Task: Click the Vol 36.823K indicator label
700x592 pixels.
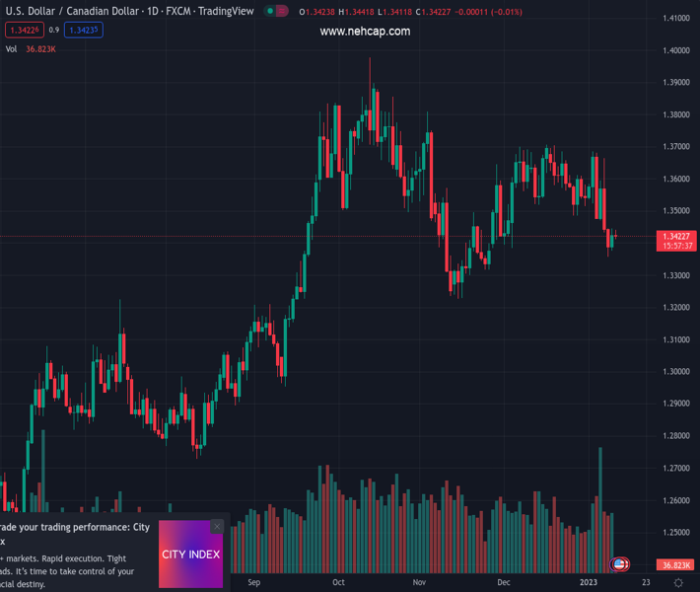Action: [x=31, y=49]
